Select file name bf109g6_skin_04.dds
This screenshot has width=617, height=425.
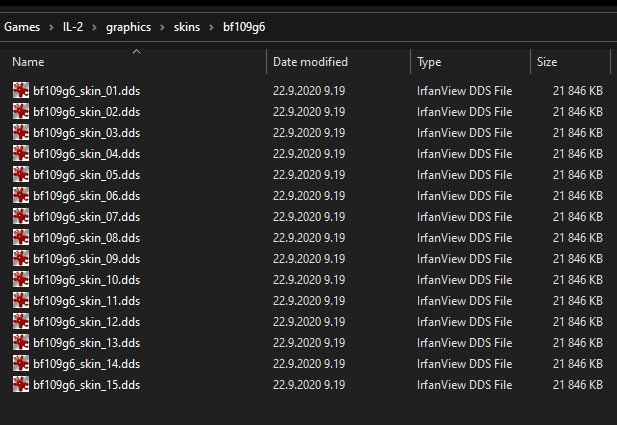87,154
